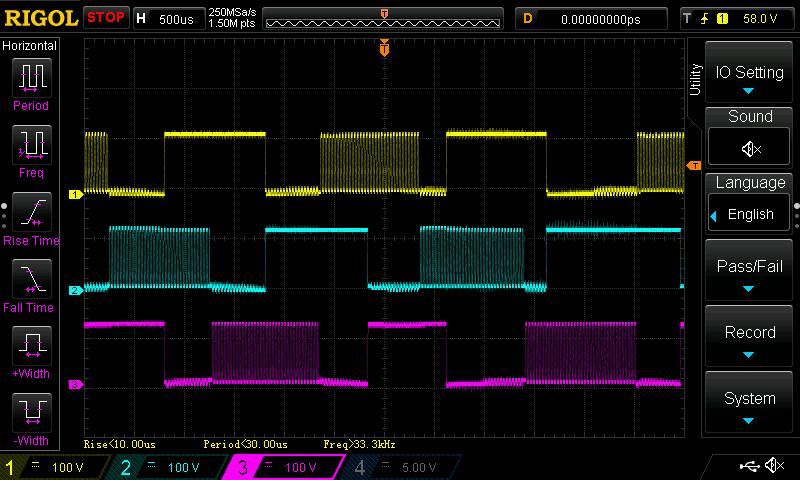
Task: Open the Pass/Fall submenu
Action: click(749, 270)
